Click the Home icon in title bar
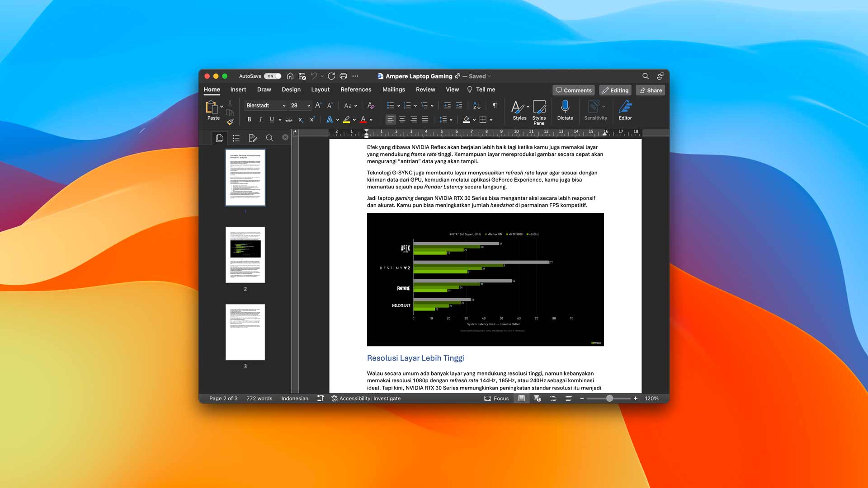This screenshot has width=868, height=488. point(290,76)
